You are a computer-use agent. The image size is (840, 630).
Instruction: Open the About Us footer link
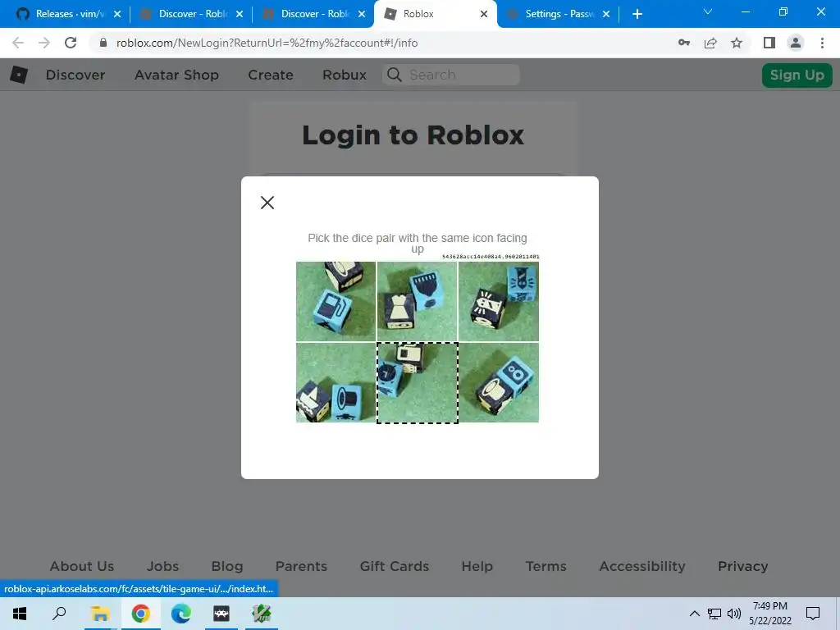pyautogui.click(x=82, y=566)
